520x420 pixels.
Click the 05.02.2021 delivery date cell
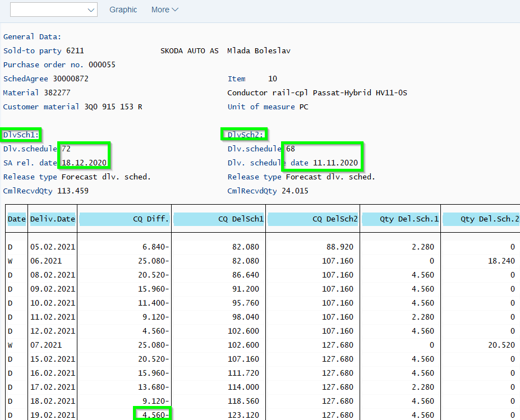(52, 247)
